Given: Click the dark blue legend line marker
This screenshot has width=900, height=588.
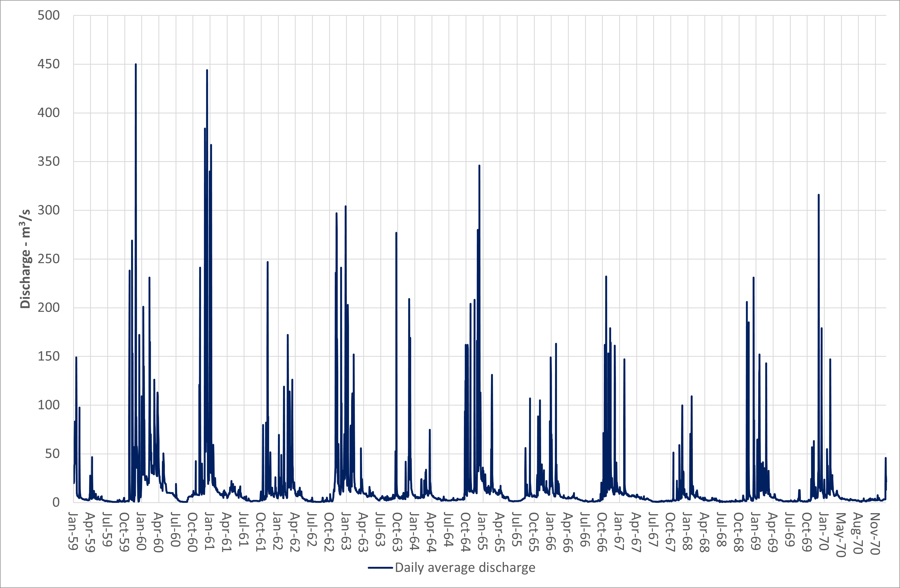Looking at the screenshot, I should (380, 568).
